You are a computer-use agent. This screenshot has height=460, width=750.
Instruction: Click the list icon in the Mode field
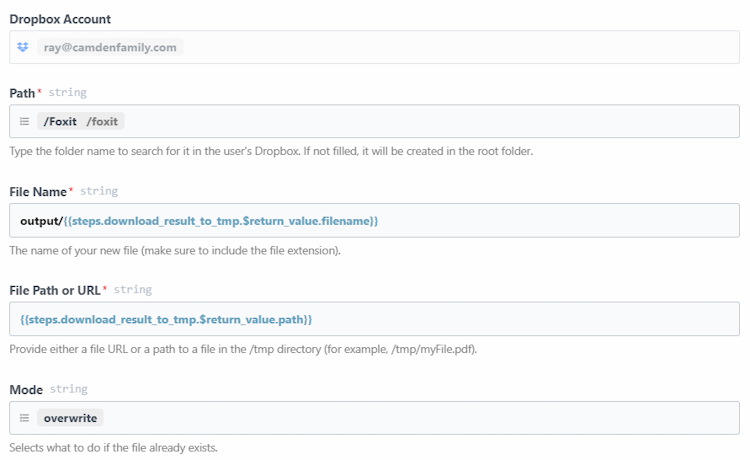24,418
